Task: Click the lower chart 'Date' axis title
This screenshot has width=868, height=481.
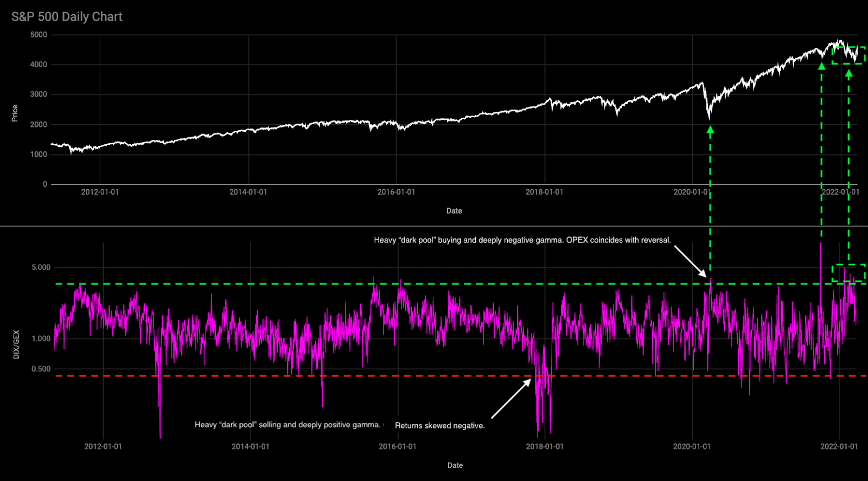Action: pyautogui.click(x=455, y=465)
